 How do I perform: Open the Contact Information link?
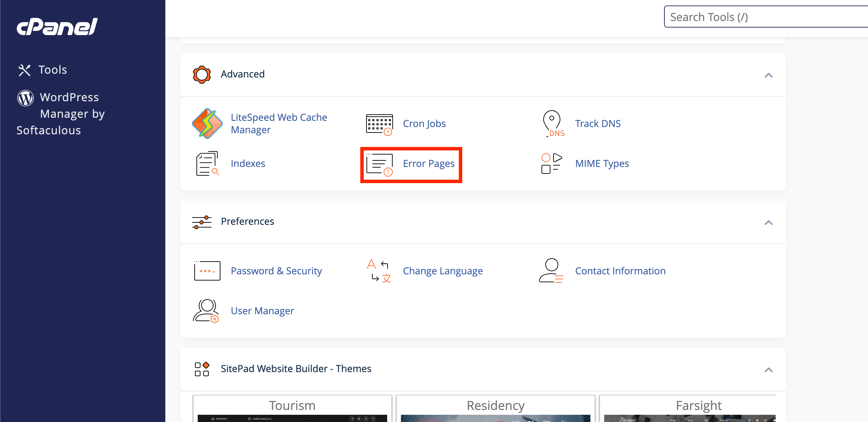pyautogui.click(x=620, y=271)
